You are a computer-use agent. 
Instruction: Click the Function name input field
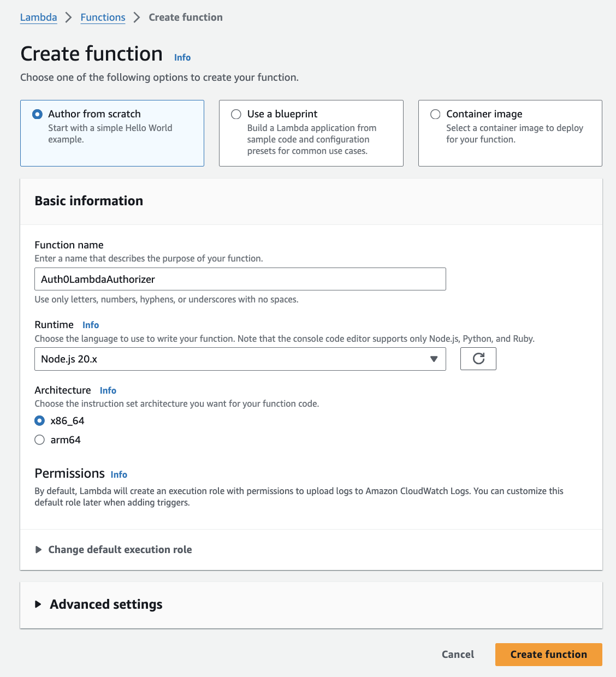click(x=240, y=279)
